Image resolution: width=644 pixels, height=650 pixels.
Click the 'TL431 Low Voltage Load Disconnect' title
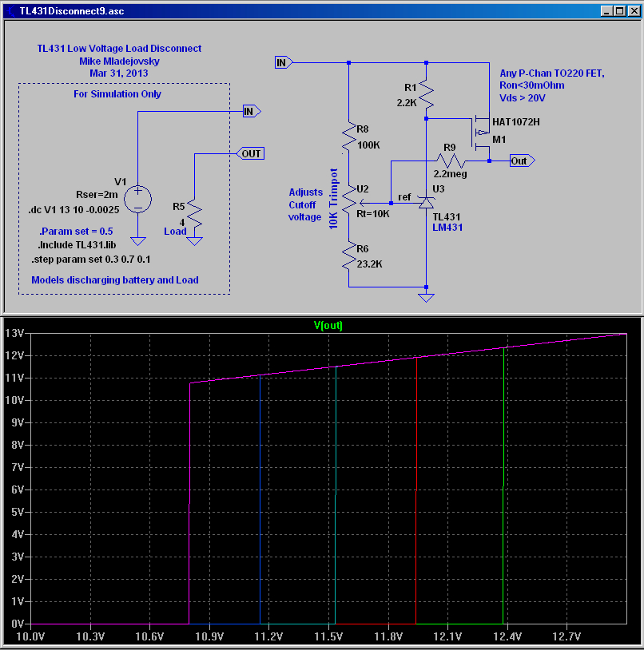[x=119, y=49]
